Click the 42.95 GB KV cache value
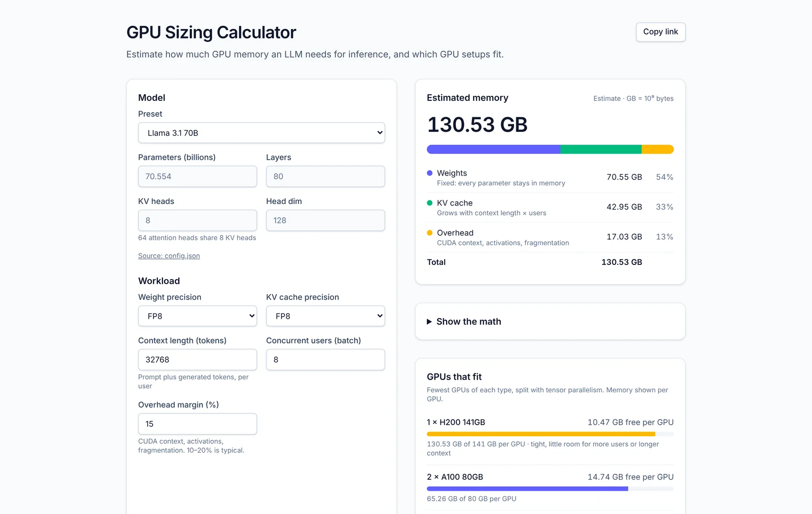812x514 pixels. [x=624, y=207]
